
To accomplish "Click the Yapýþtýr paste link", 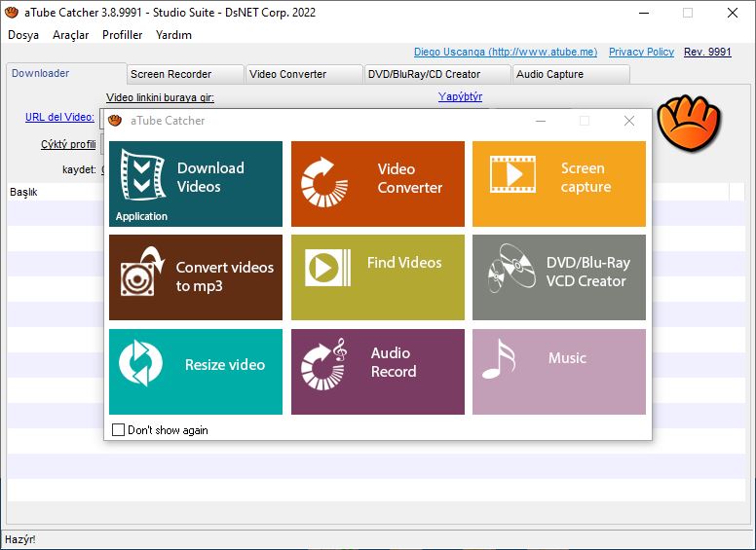I will point(460,96).
